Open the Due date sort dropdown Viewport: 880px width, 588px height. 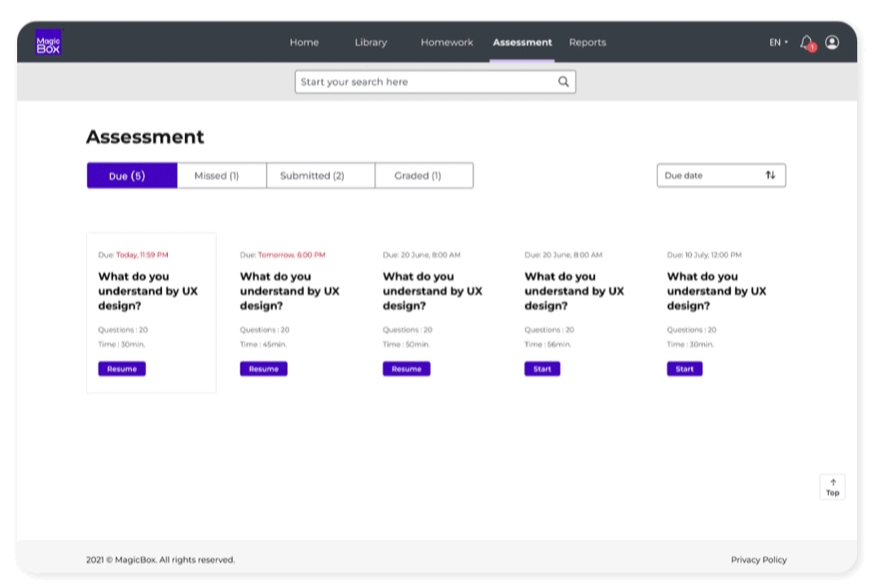[721, 175]
